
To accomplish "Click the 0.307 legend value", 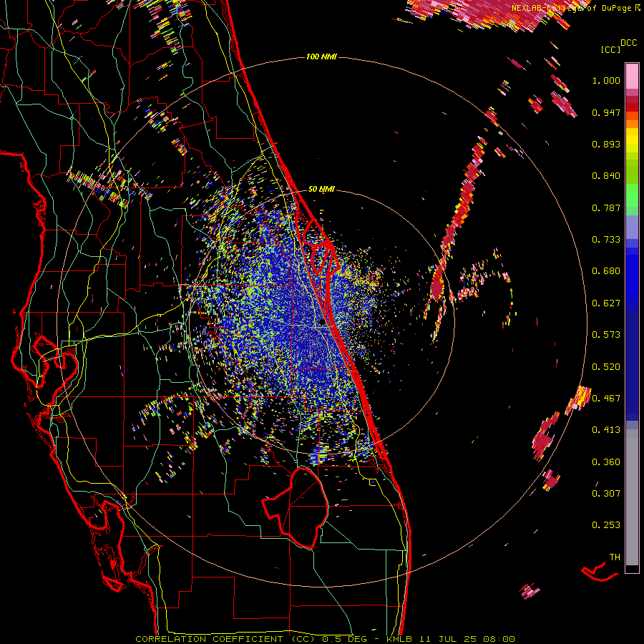I will (x=606, y=494).
